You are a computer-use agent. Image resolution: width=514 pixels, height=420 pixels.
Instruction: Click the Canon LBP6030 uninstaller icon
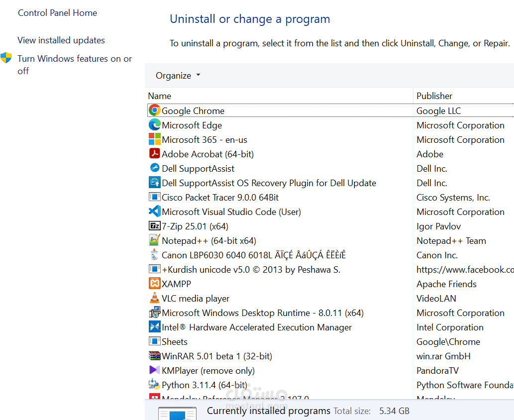click(154, 254)
